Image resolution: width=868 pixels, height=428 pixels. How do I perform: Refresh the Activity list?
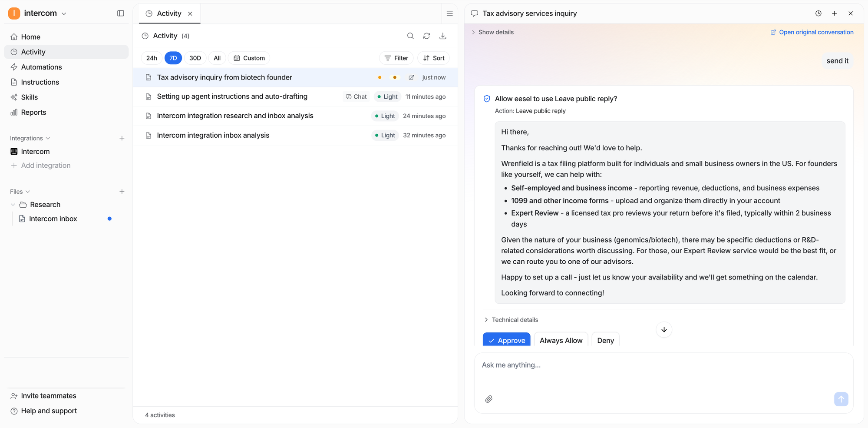[426, 36]
